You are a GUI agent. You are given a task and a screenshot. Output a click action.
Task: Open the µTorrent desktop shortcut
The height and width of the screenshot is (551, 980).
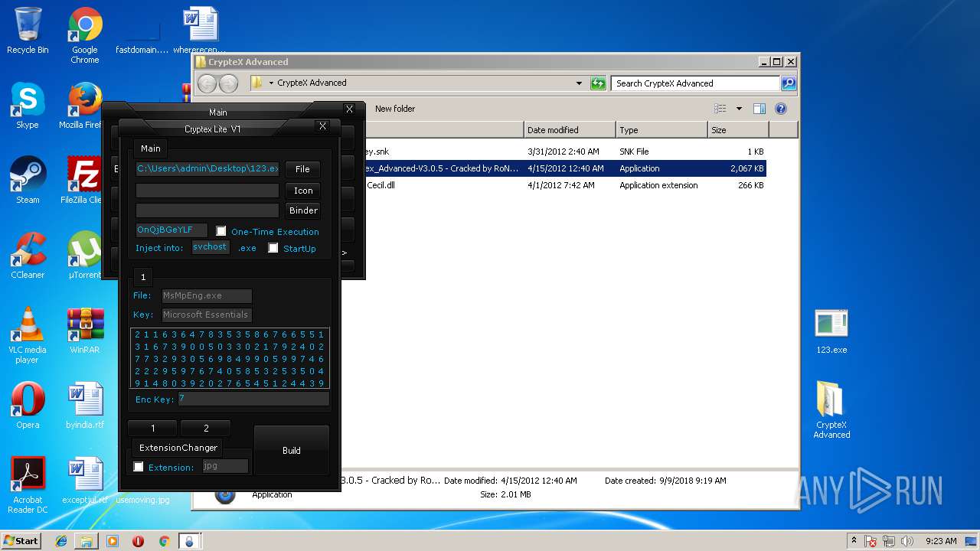tap(84, 256)
